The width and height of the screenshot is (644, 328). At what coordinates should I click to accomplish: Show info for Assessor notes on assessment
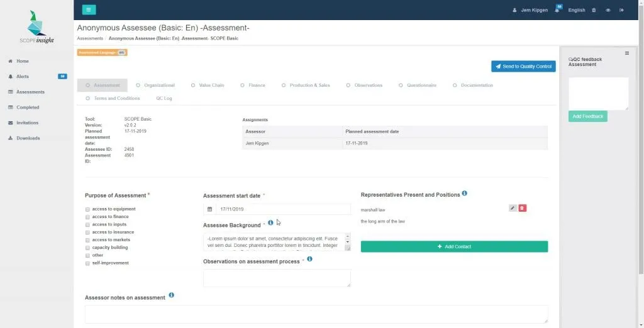coord(171,295)
